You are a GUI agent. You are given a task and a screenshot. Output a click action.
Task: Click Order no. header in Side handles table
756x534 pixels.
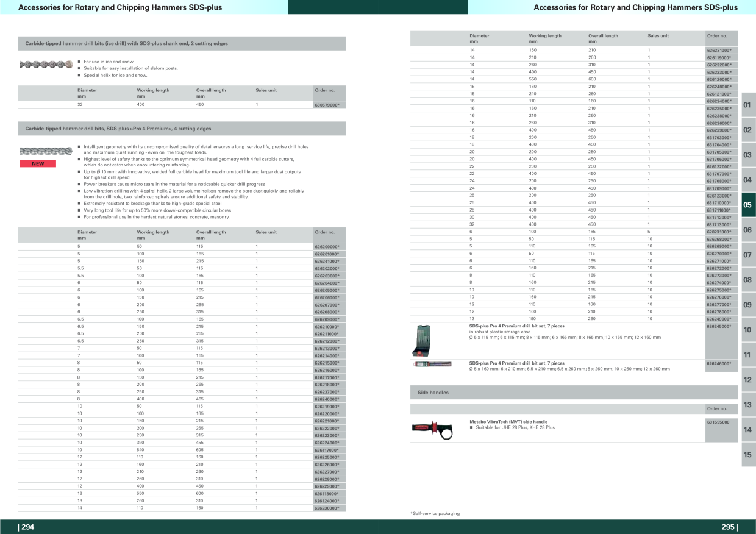coord(717,408)
